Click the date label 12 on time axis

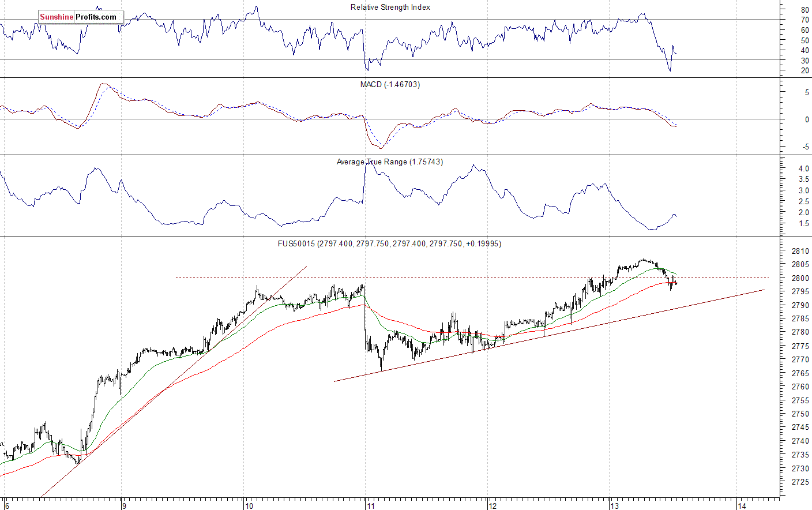coord(493,506)
